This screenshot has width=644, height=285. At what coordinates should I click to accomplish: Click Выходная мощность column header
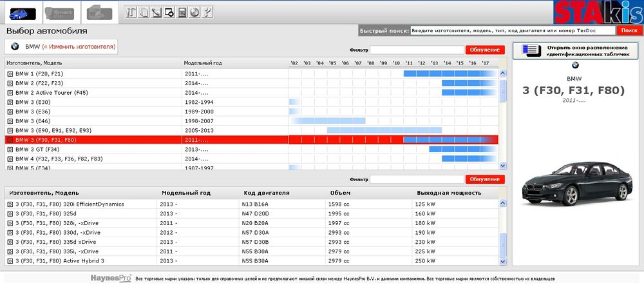(449, 193)
